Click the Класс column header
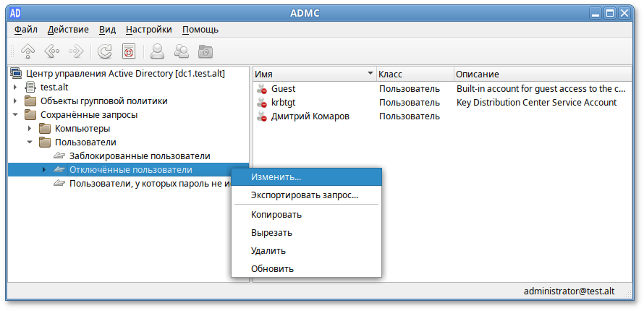Viewport: 644px width, 311px height. pyautogui.click(x=415, y=74)
